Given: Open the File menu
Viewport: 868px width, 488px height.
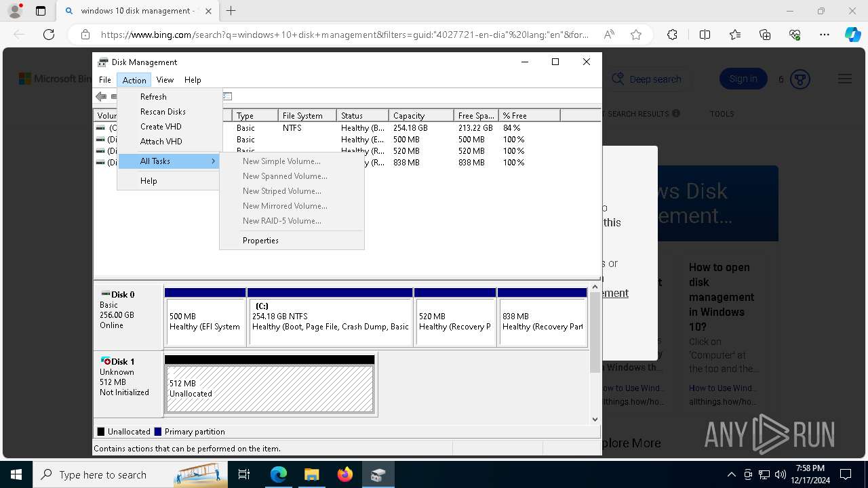Looking at the screenshot, I should (105, 80).
